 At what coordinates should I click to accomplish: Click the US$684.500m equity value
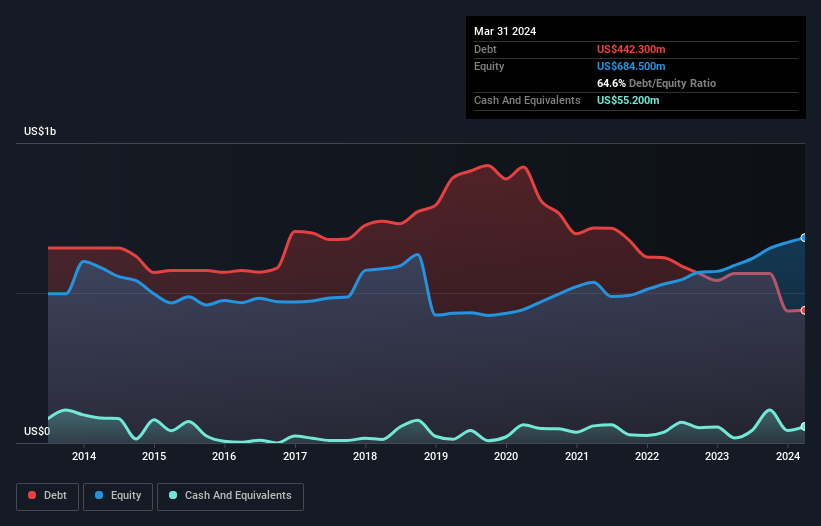click(631, 66)
